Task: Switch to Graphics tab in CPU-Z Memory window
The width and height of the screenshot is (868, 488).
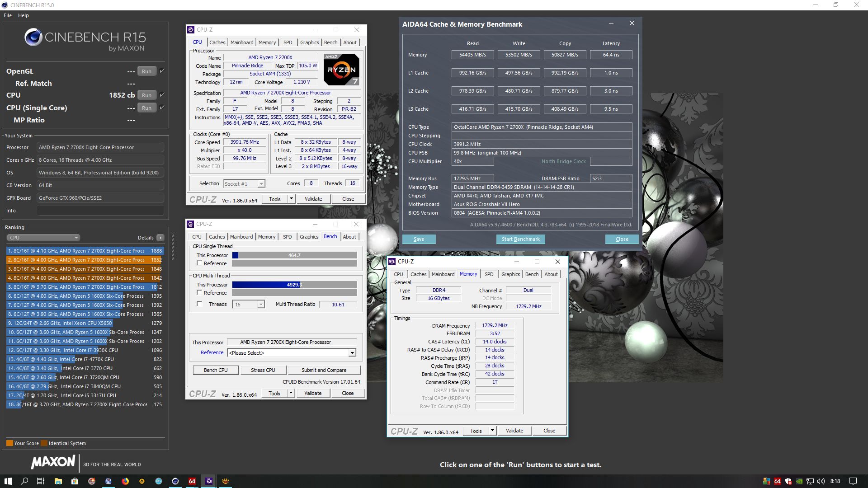Action: click(x=511, y=274)
